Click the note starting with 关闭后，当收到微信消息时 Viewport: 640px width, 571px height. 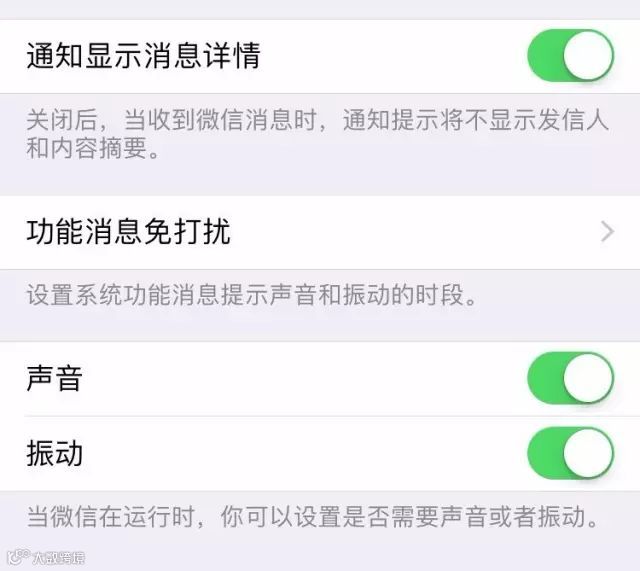point(318,134)
